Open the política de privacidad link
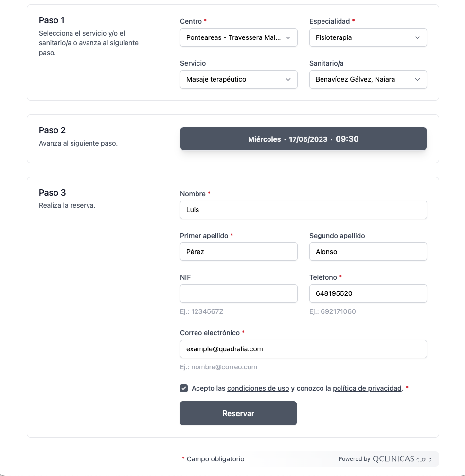Image resolution: width=465 pixels, height=476 pixels. [x=367, y=388]
